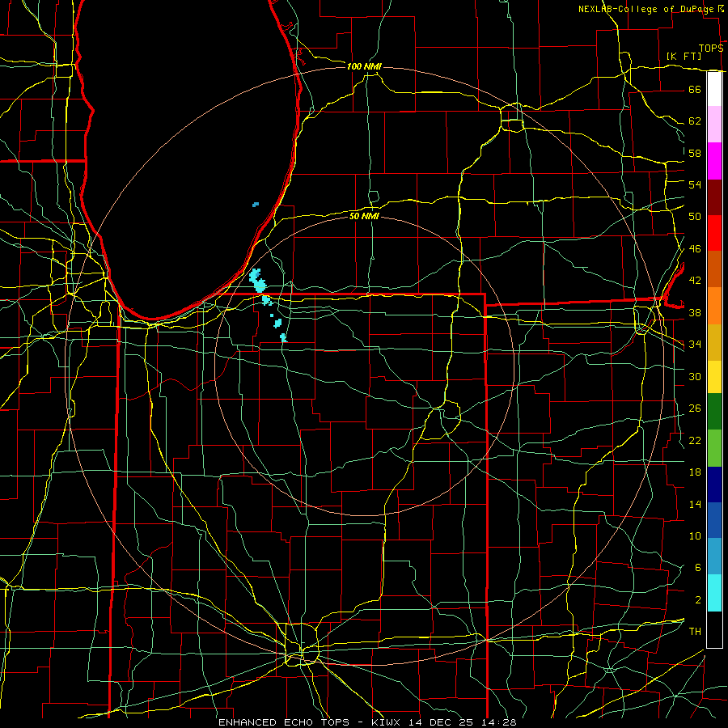Viewport: 728px width, 728px height.
Task: Click the "TH" legend label
Action: click(x=695, y=632)
